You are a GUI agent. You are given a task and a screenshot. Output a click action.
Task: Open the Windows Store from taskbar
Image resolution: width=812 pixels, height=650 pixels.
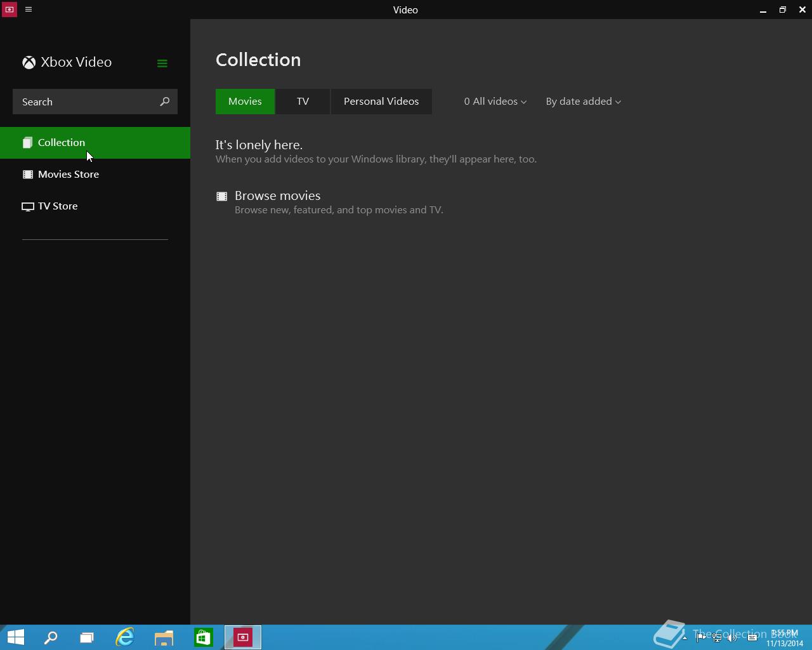pyautogui.click(x=203, y=637)
